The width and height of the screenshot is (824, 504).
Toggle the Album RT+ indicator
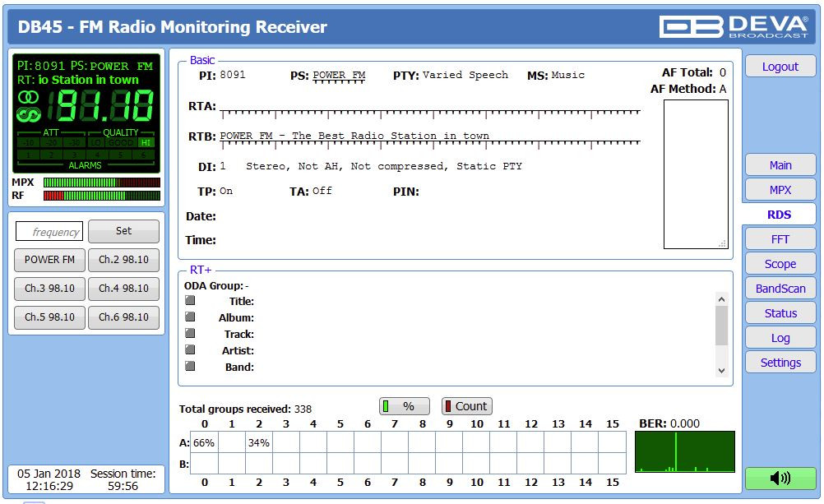[190, 317]
